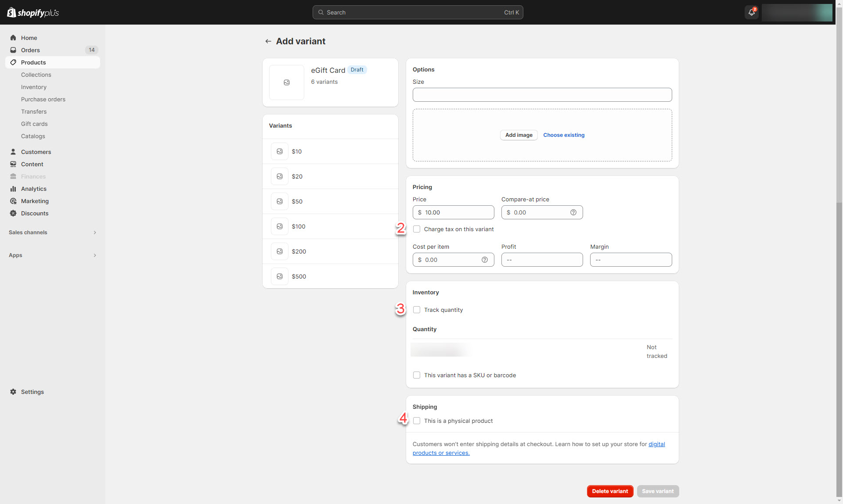Click the Margin field
Screen dimensions: 843x504
631,260
